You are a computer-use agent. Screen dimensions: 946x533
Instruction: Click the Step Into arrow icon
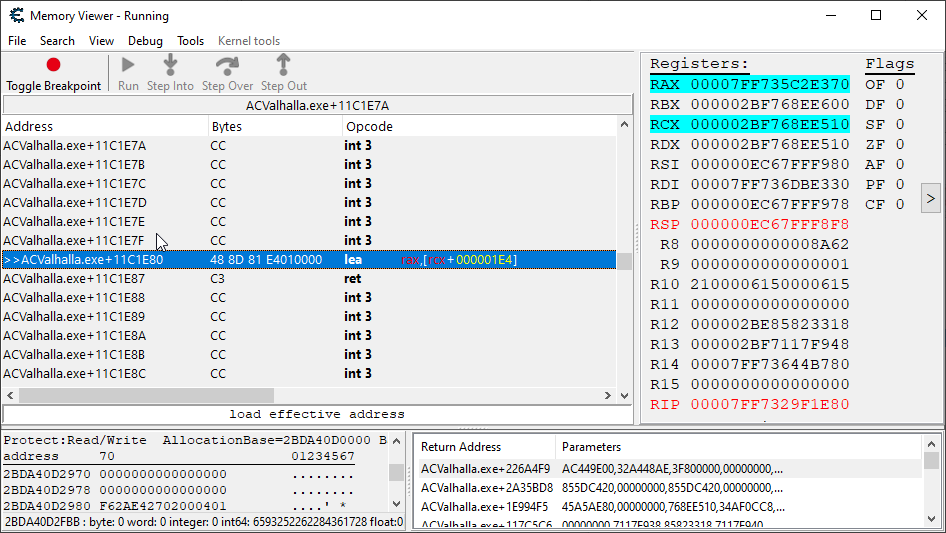coord(170,65)
